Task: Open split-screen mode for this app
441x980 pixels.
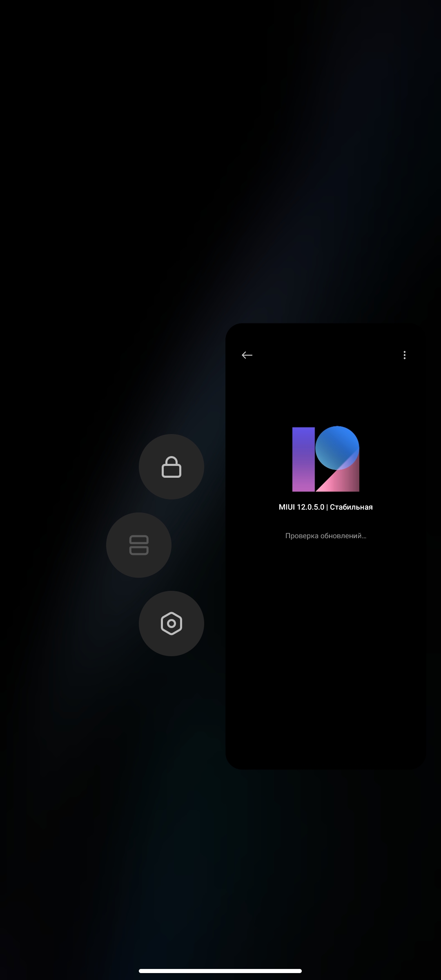Action: 139,545
